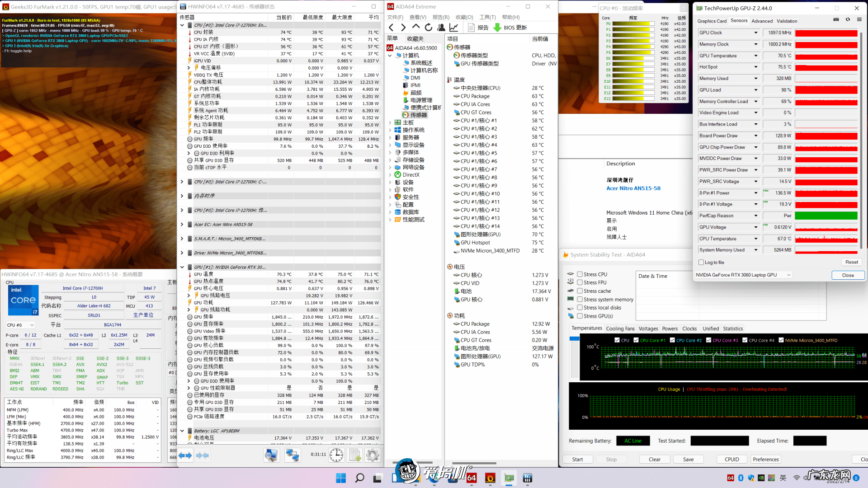Click GPU-Z screenshot camera icon

coord(836,20)
